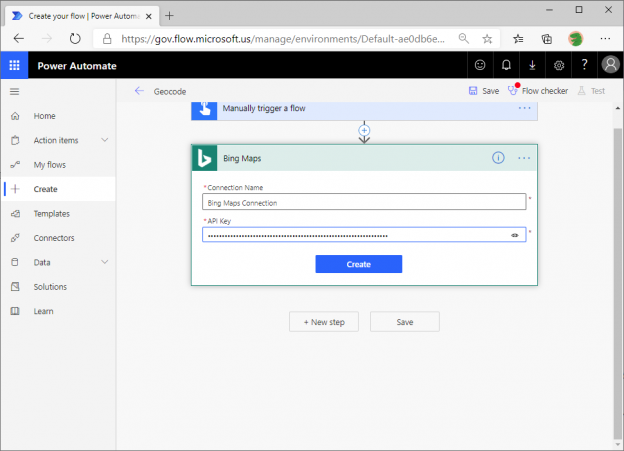Open the app launcher waffle icon
This screenshot has height=451, width=624.
(x=15, y=66)
